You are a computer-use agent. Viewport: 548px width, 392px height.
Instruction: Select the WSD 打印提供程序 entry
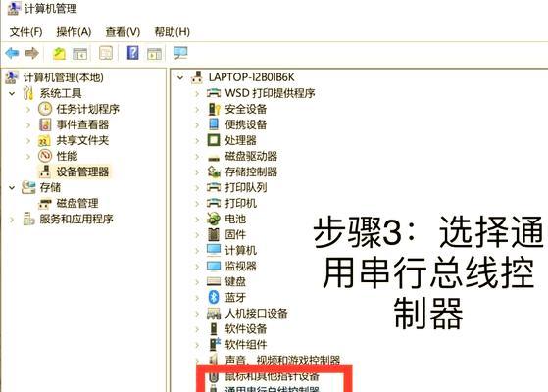(x=270, y=93)
